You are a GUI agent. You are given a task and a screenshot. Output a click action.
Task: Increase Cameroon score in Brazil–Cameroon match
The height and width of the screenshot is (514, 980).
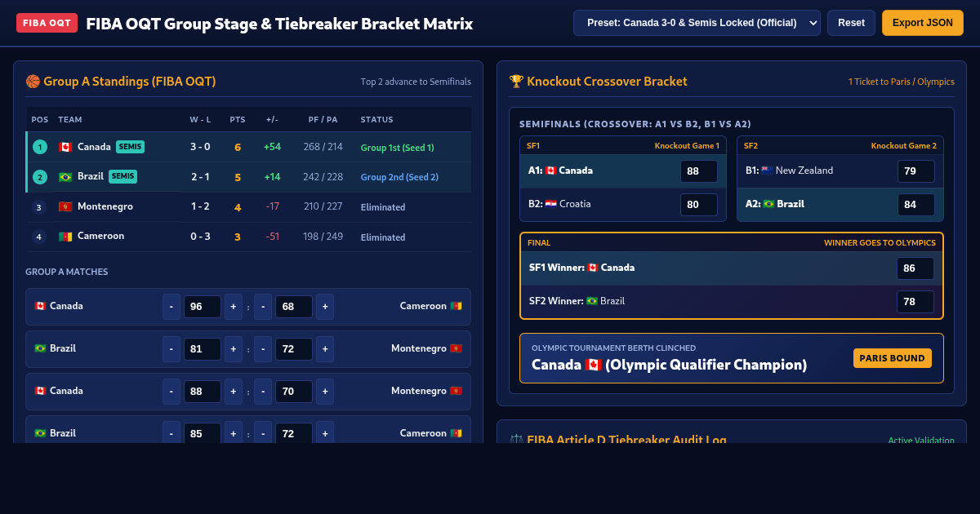coord(325,432)
